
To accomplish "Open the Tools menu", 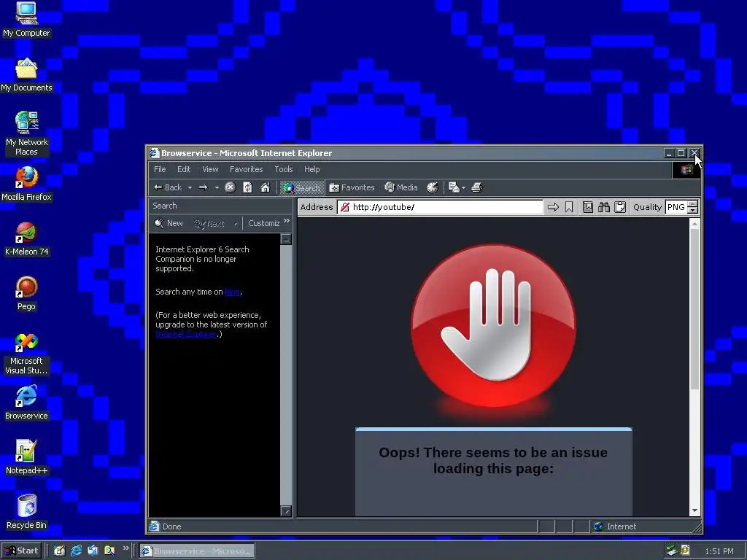I will 284,169.
